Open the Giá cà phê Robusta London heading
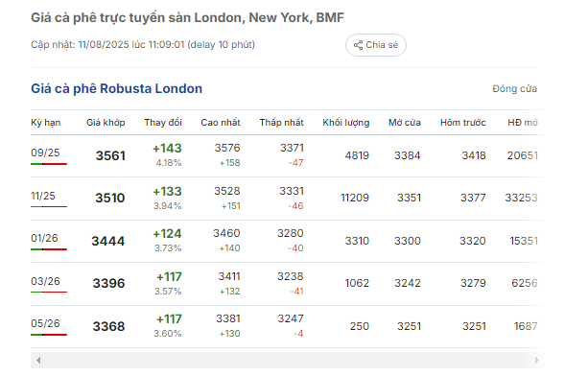This screenshot has height=376, width=588. (117, 88)
